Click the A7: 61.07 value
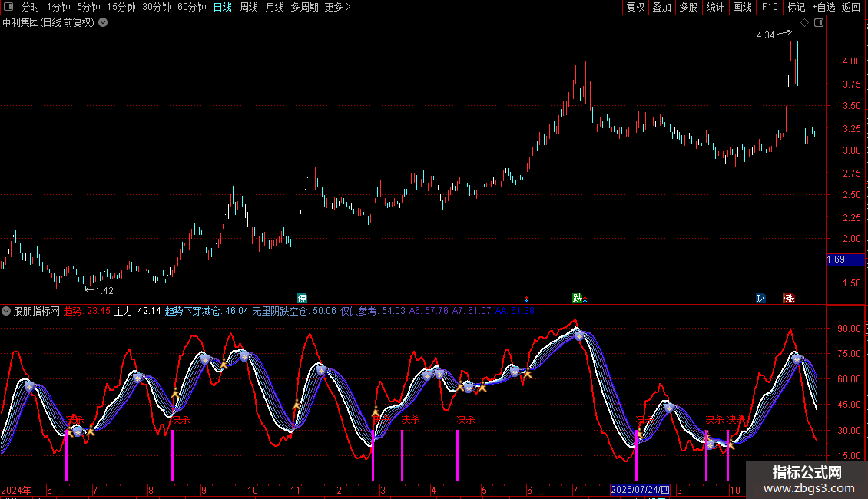Screen dimensions: 868x499 tap(472, 311)
